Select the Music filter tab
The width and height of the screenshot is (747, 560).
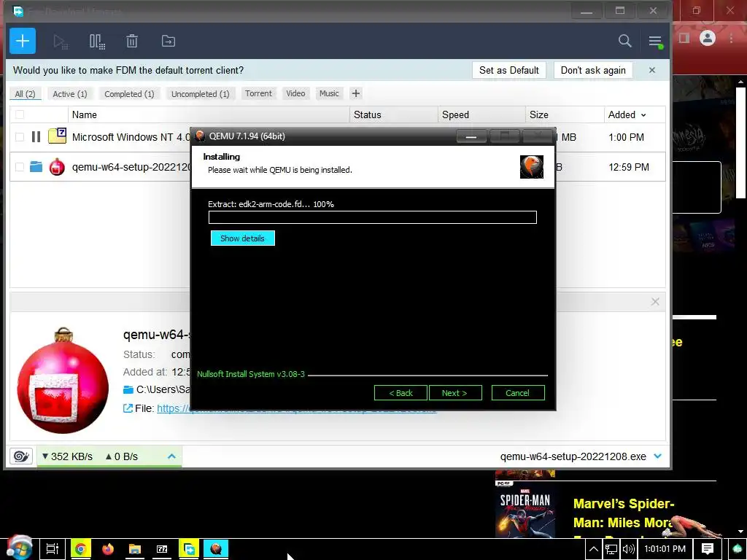(x=329, y=93)
